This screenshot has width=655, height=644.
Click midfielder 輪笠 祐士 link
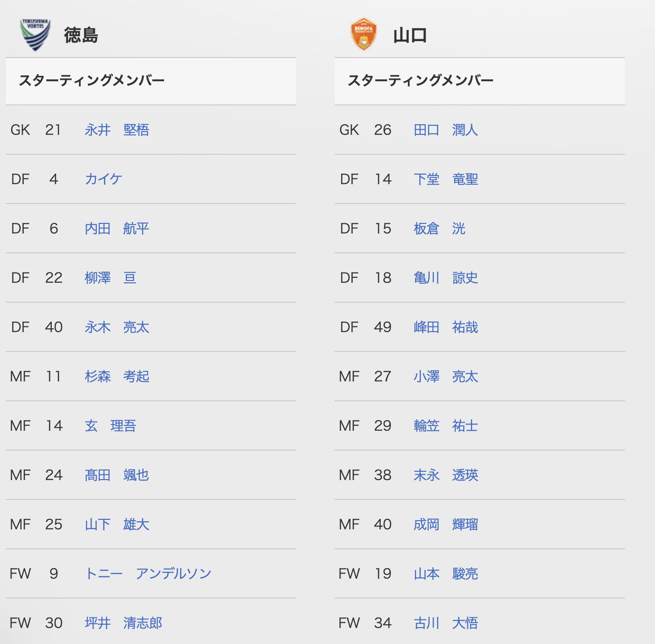pos(446,426)
